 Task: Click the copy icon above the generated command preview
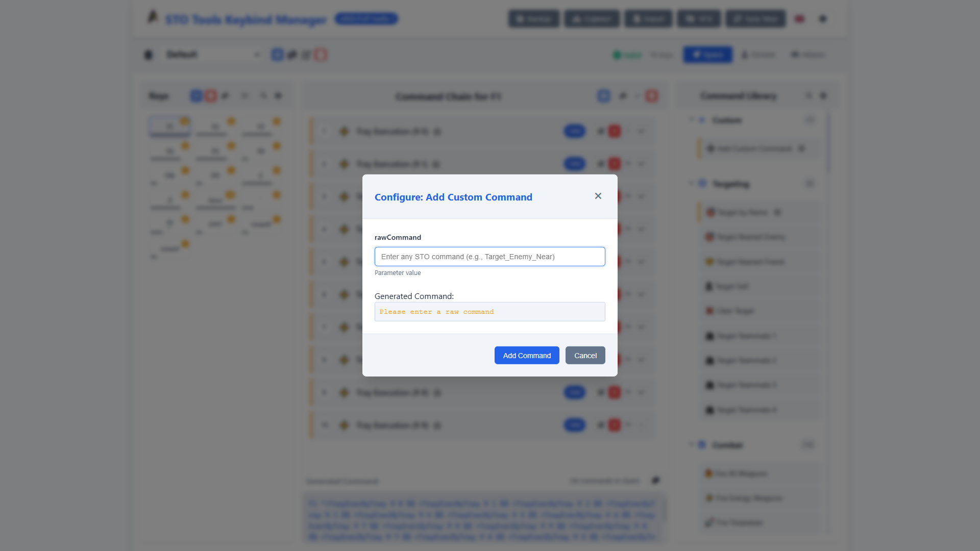655,481
